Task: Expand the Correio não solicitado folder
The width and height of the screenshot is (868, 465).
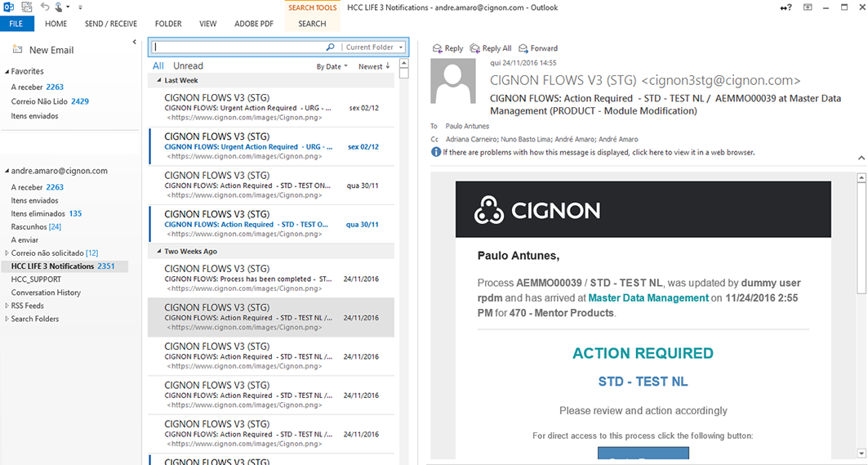Action: (7, 253)
